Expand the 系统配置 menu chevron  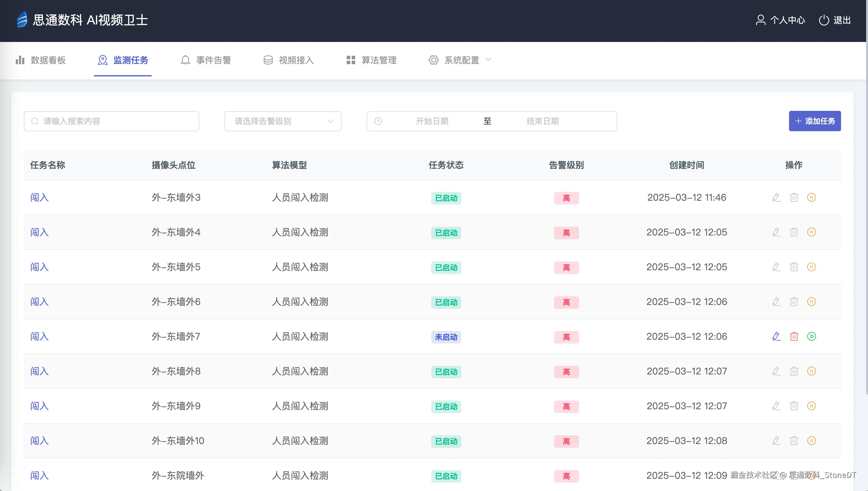(488, 60)
